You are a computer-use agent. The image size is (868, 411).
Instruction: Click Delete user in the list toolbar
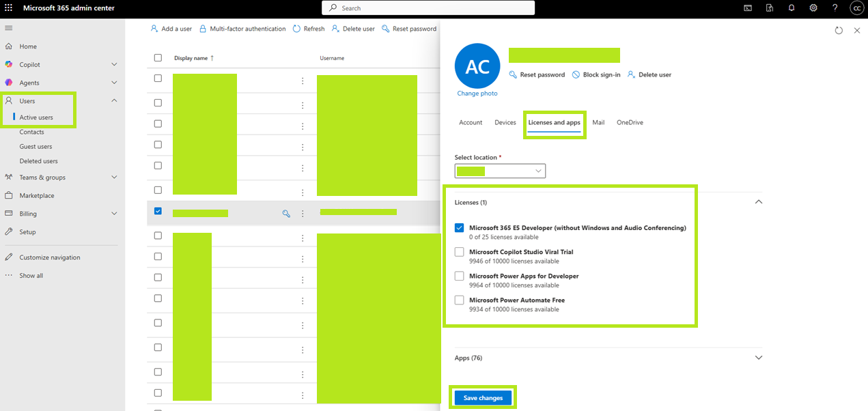[x=353, y=29]
